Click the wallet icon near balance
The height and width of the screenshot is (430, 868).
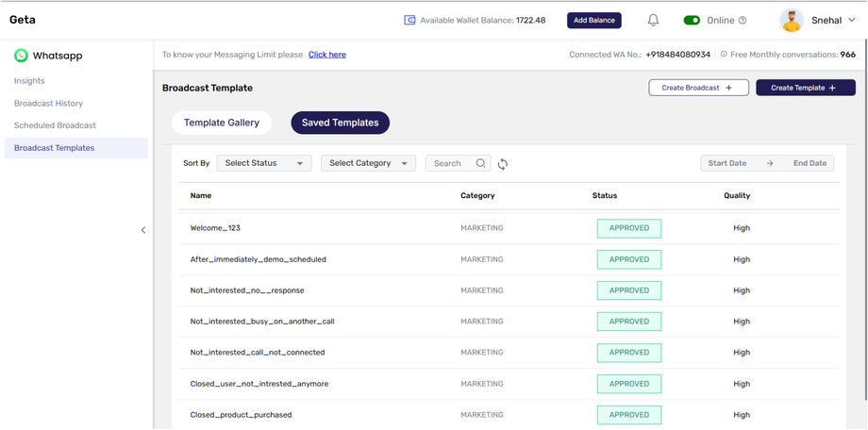click(409, 20)
